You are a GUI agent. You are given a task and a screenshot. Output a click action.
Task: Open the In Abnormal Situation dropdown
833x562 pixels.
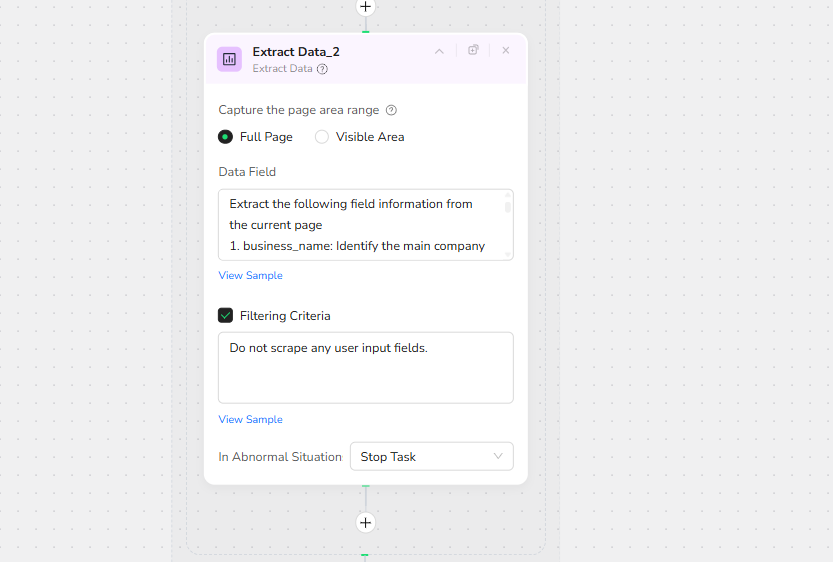tap(431, 457)
